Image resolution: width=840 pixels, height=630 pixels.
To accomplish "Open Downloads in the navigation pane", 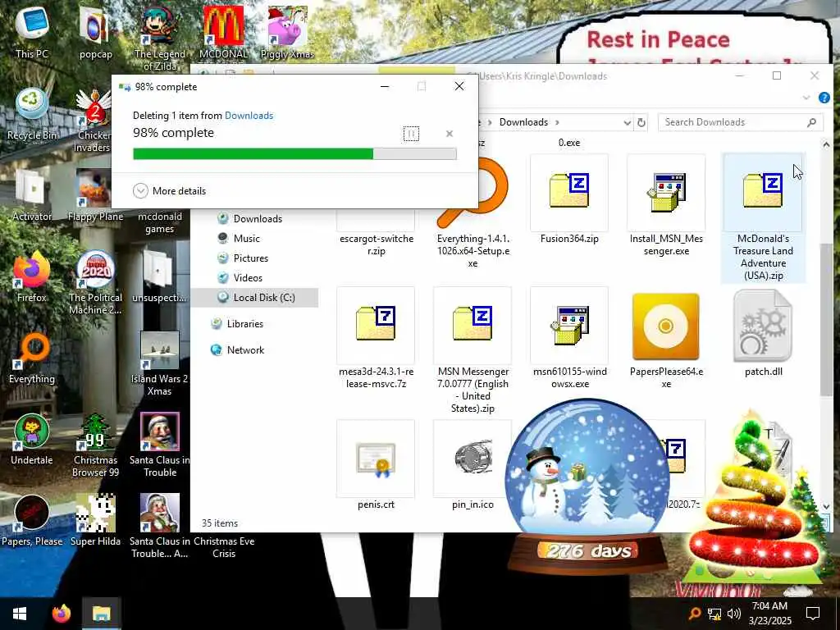I will pos(250,218).
